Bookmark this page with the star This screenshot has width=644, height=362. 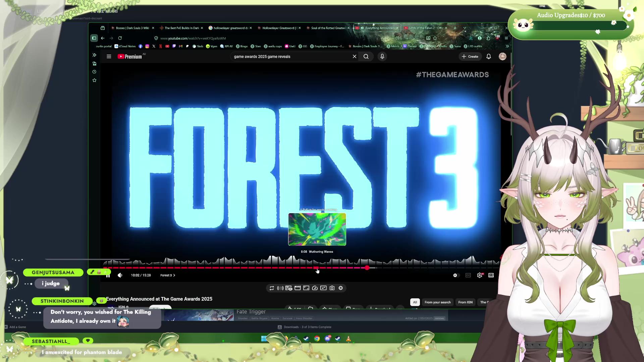tap(435, 38)
